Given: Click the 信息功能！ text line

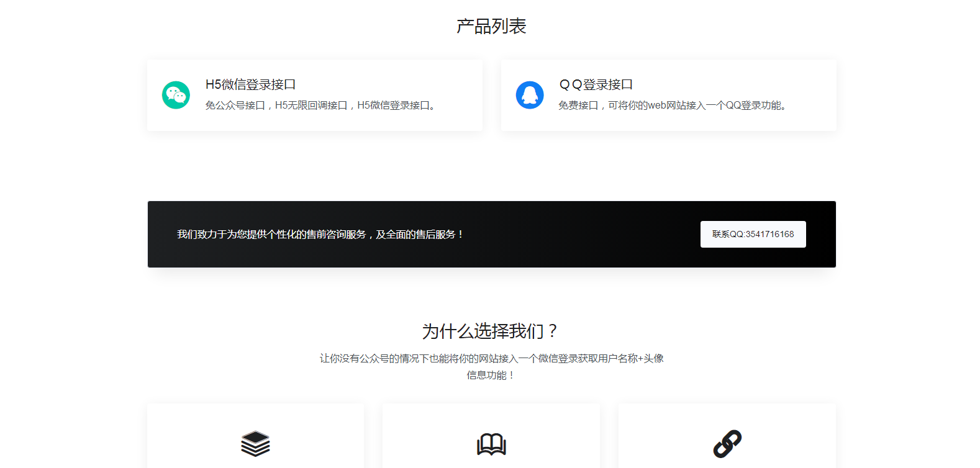Looking at the screenshot, I should pyautogui.click(x=491, y=375).
